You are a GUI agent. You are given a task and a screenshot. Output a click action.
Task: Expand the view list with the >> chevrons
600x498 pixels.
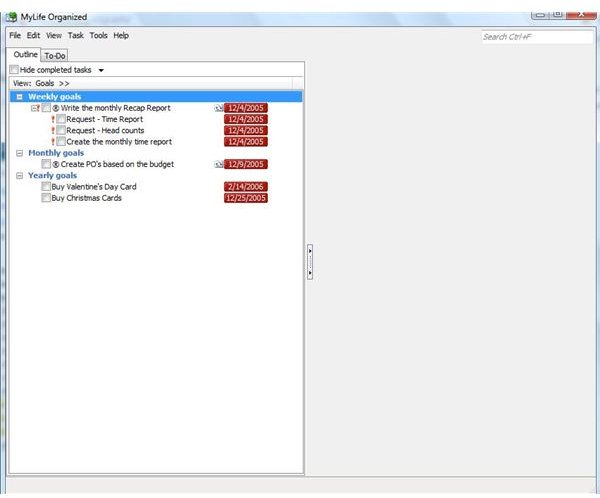[x=64, y=83]
